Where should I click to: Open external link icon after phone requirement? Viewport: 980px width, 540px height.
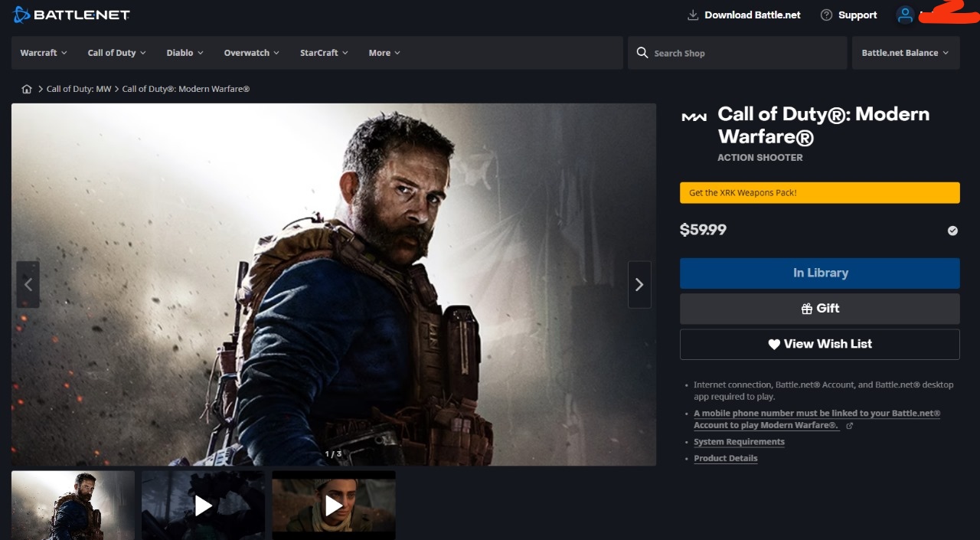pos(849,426)
